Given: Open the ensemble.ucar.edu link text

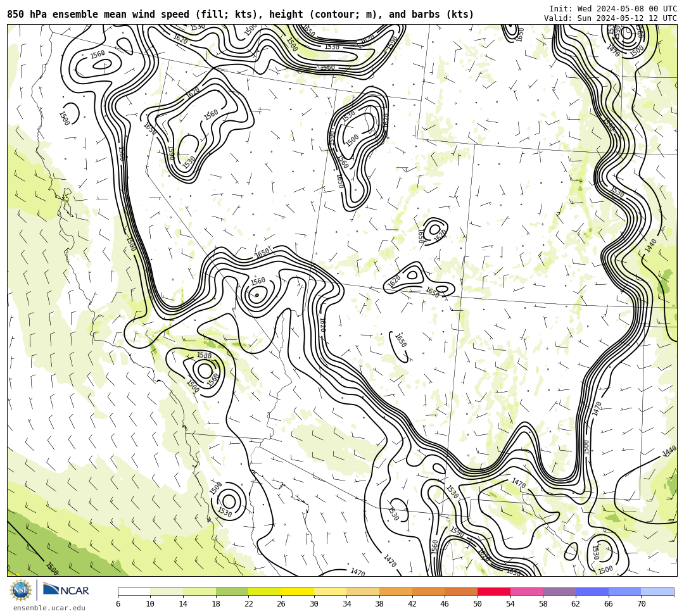Looking at the screenshot, I should point(49,608).
